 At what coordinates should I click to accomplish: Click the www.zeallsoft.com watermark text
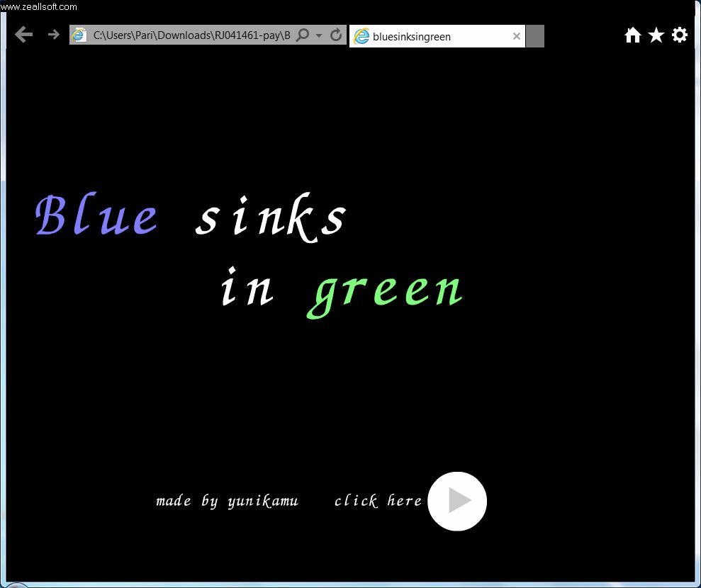pyautogui.click(x=39, y=6)
